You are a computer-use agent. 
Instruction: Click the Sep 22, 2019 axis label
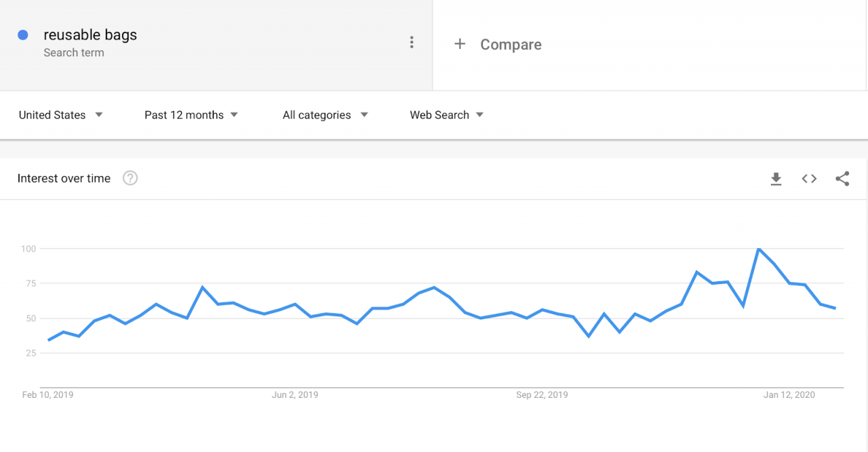pos(542,395)
